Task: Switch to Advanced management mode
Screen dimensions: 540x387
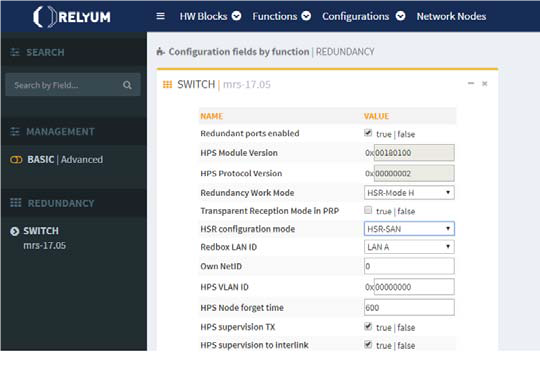Action: click(82, 160)
